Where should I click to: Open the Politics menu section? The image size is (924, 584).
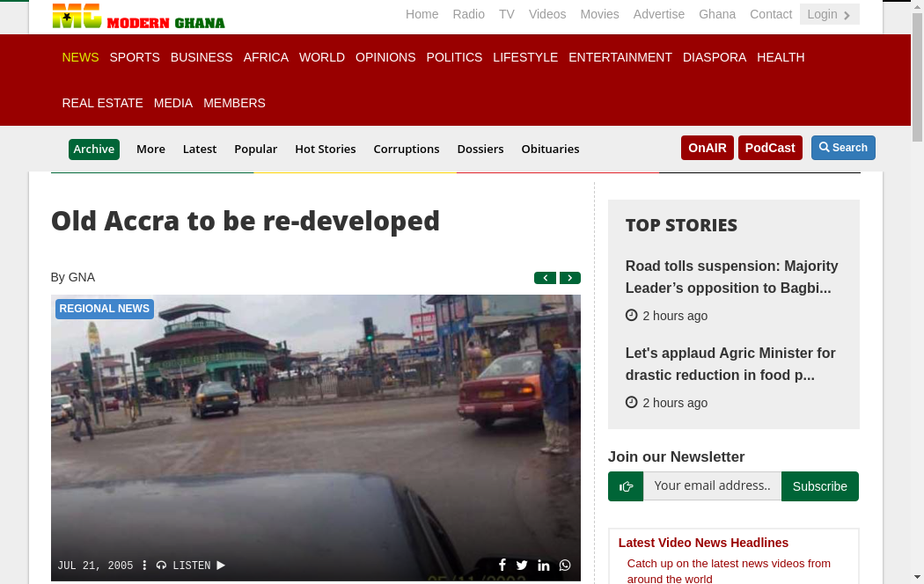pyautogui.click(x=454, y=57)
